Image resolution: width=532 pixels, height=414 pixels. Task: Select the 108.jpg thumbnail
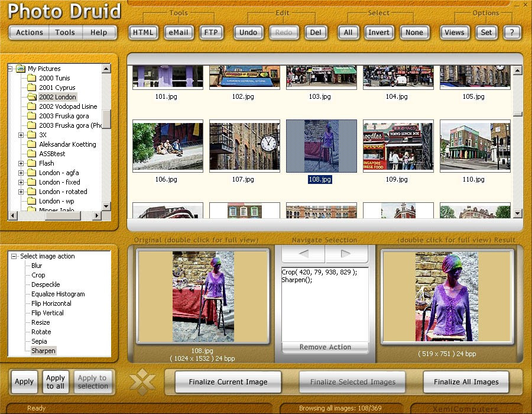[322, 146]
